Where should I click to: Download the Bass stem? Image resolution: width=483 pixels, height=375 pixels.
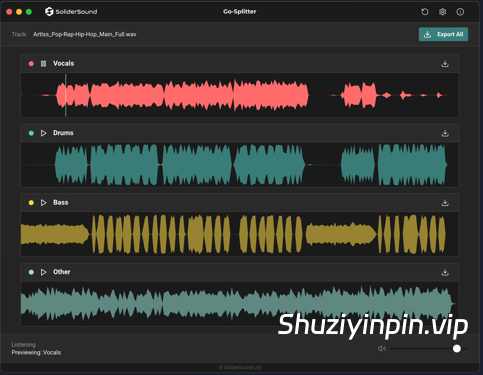pyautogui.click(x=445, y=203)
